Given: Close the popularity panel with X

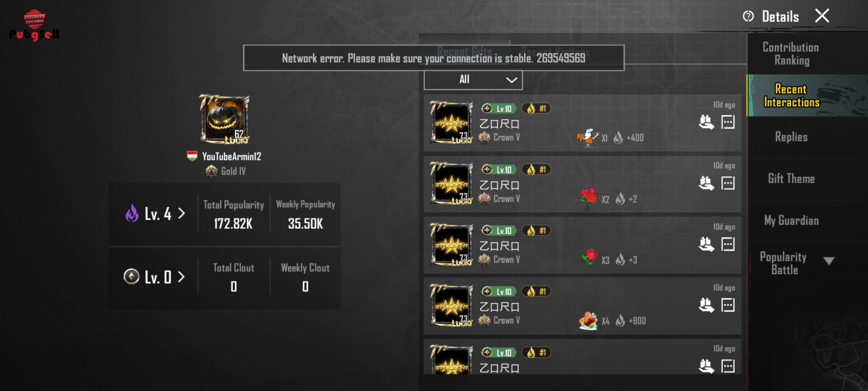Looking at the screenshot, I should pos(822,16).
